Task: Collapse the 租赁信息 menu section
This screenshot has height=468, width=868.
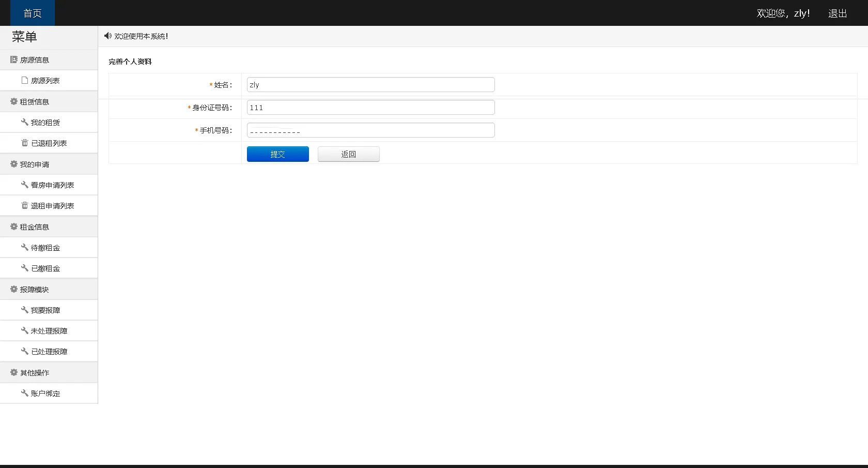Action: pos(49,102)
